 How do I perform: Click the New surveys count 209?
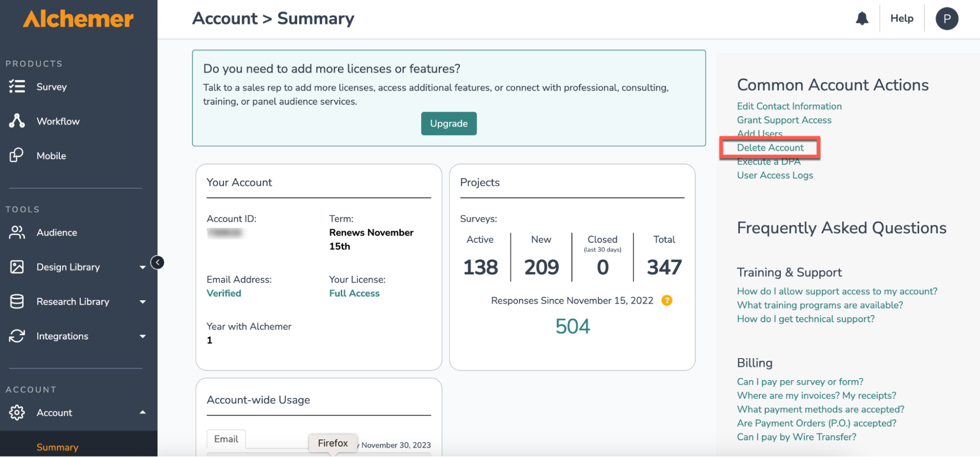541,267
